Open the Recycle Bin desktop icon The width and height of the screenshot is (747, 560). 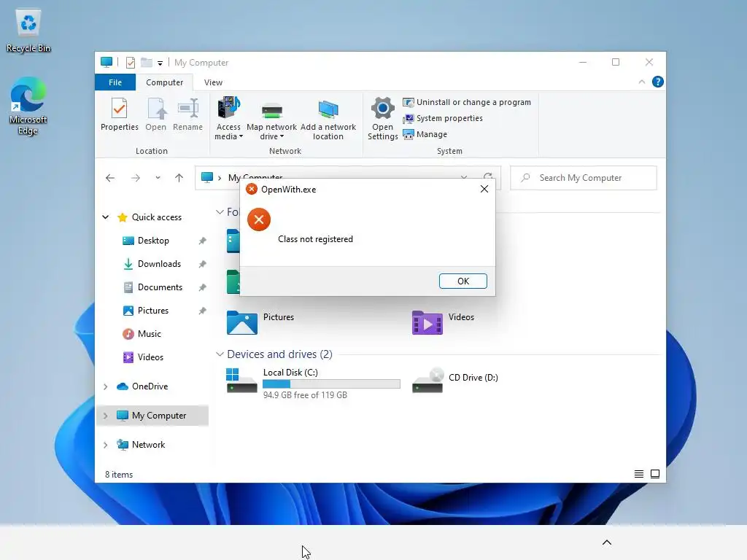pos(28,31)
